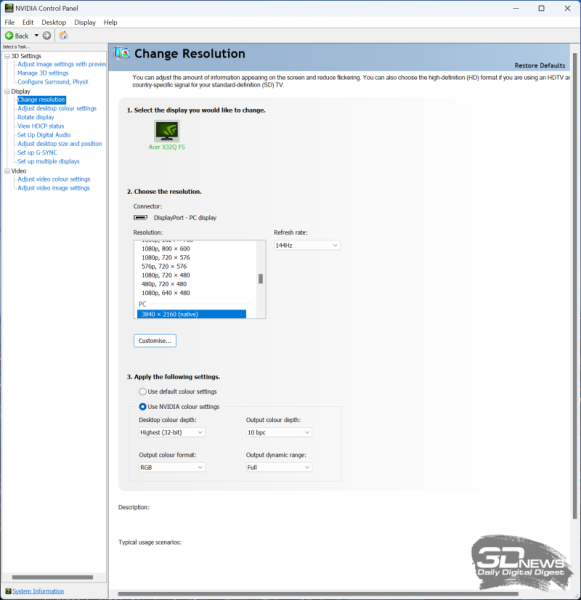Click the Change Resolution header icon
Viewport: 581px width, 600px height.
click(122, 54)
